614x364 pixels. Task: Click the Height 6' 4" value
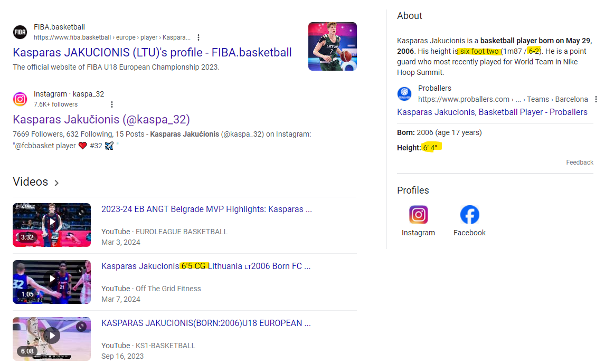pos(430,148)
